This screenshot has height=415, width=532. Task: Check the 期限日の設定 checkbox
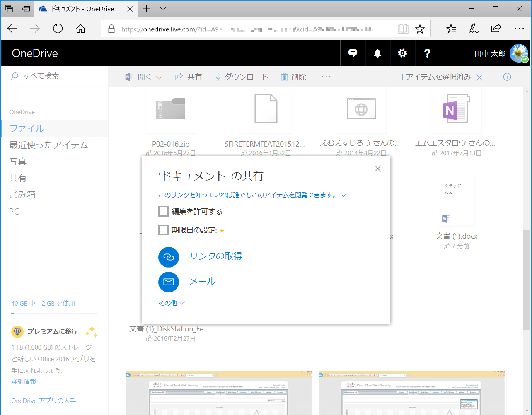163,230
